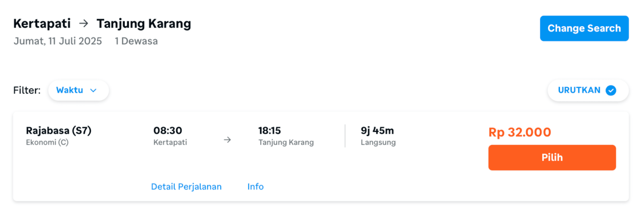Click the URUTKAN sort button
This screenshot has width=644, height=217.
pos(588,90)
